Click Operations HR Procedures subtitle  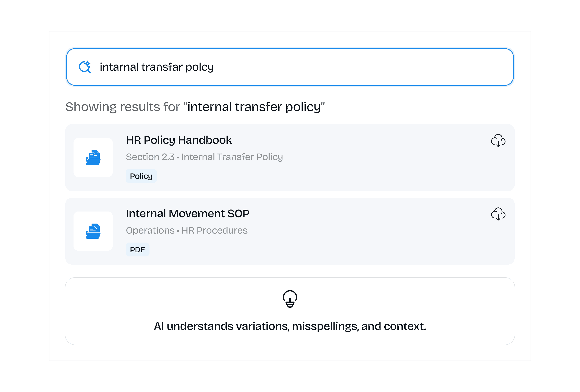tap(186, 230)
